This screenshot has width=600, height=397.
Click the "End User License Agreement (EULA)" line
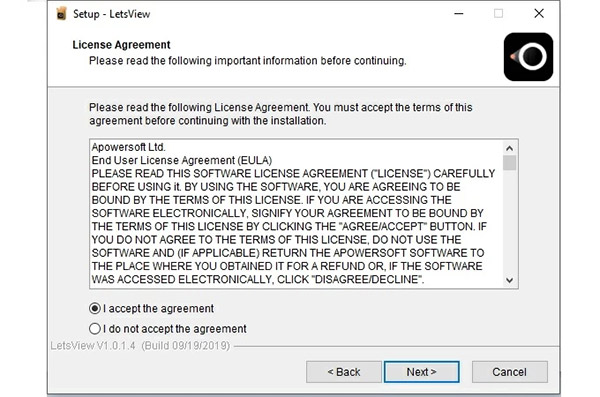click(182, 160)
